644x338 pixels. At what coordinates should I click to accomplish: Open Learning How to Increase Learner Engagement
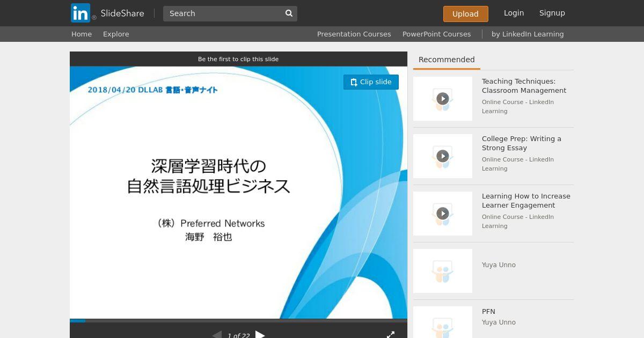point(526,201)
